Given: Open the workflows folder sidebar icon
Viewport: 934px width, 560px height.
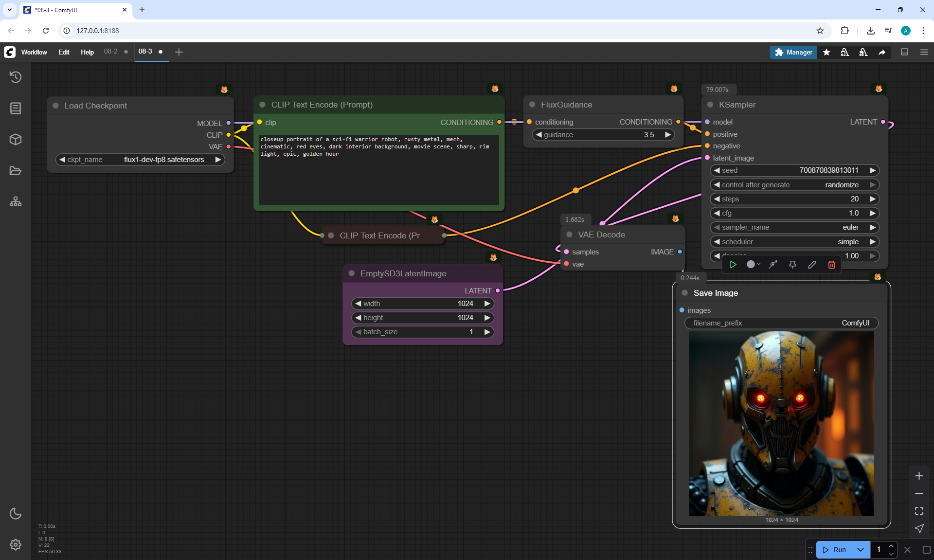Looking at the screenshot, I should pos(16,171).
